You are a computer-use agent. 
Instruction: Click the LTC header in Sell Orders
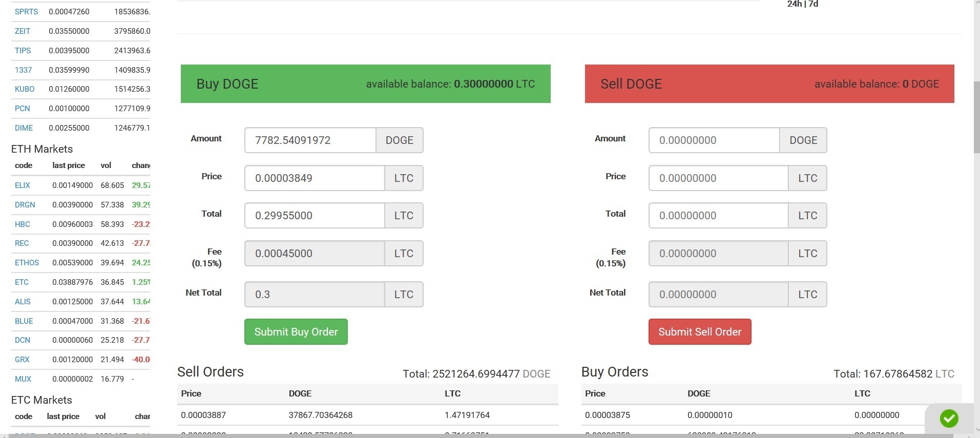[452, 393]
